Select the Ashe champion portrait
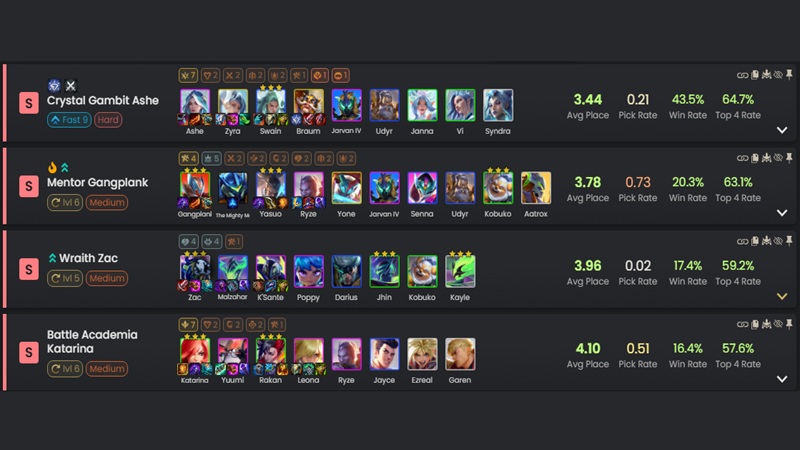800x450 pixels. point(195,105)
